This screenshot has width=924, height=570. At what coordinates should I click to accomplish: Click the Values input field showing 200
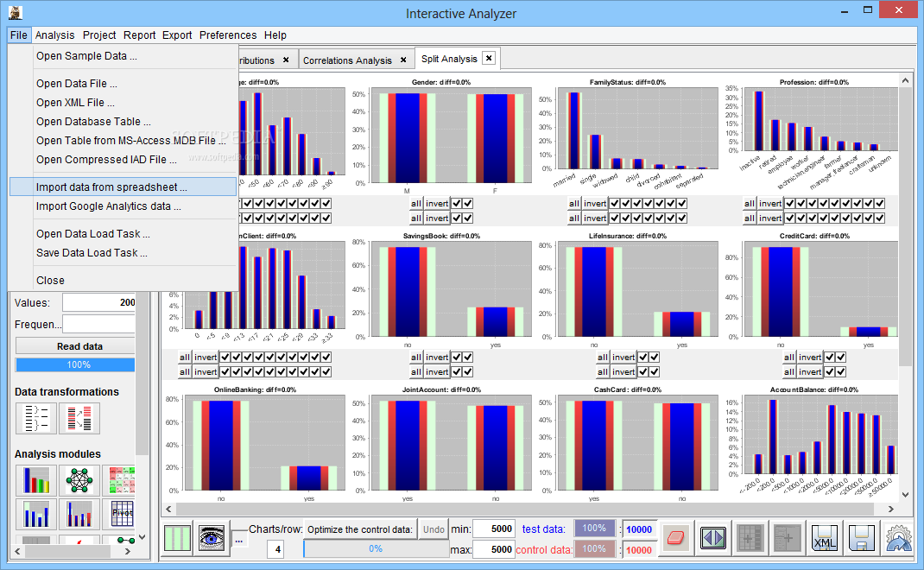[99, 302]
